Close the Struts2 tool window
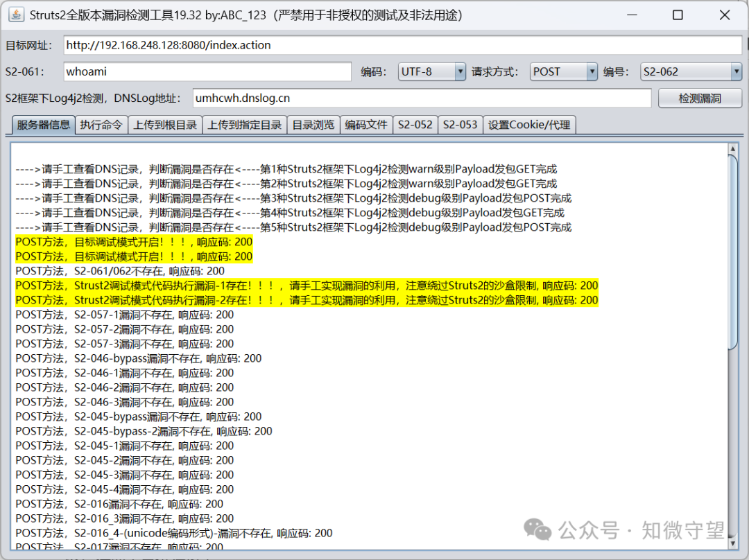Screen dimensions: 749x560 (725, 15)
